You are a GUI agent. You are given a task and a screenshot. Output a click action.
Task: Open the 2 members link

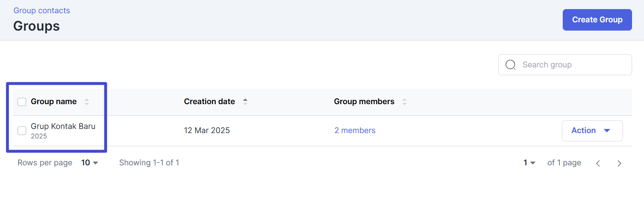click(355, 131)
